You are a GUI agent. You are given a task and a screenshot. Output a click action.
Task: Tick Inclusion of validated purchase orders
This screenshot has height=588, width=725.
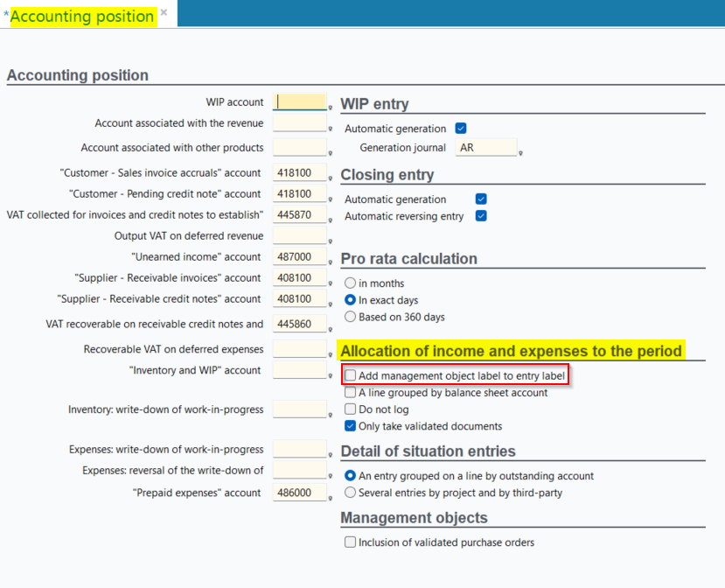(351, 542)
